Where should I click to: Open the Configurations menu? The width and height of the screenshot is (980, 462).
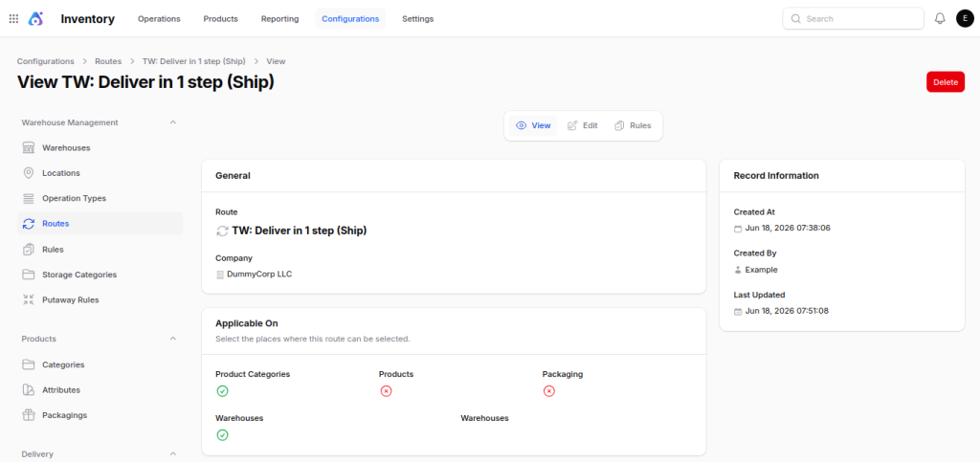point(350,19)
